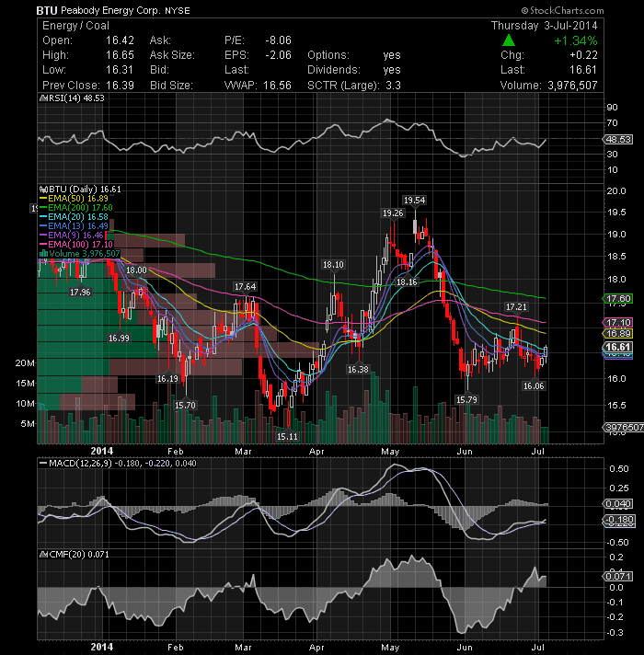Click the pink 17.10 axis tag
Viewport: 644px width, 655px height.
pyautogui.click(x=618, y=323)
